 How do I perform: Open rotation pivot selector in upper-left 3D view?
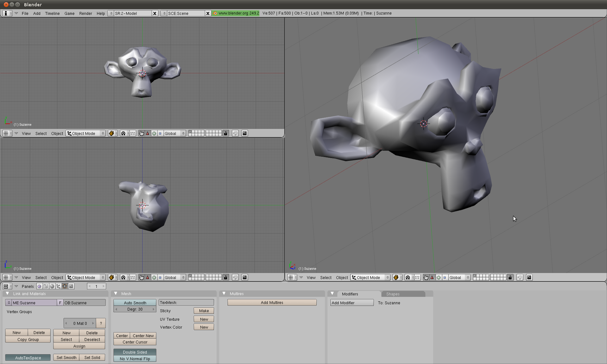click(x=125, y=133)
